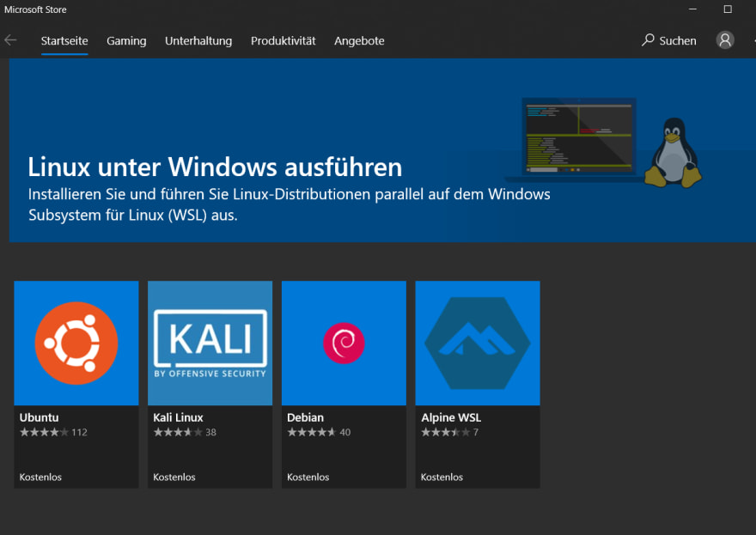Click the 'Linux unter Windows ausführen' banner heading
Image resolution: width=756 pixels, height=535 pixels.
[x=215, y=167]
